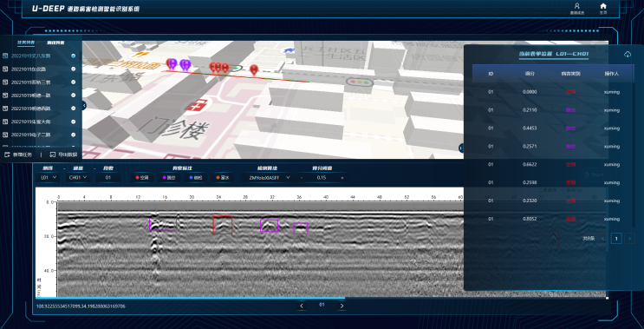Go to the previous radar segment arrow

click(x=302, y=306)
